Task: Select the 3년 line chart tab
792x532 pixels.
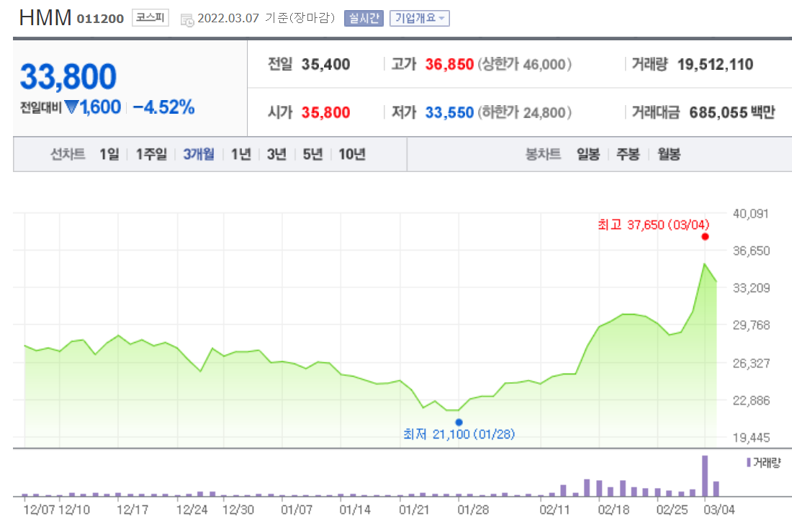Action: click(x=276, y=154)
